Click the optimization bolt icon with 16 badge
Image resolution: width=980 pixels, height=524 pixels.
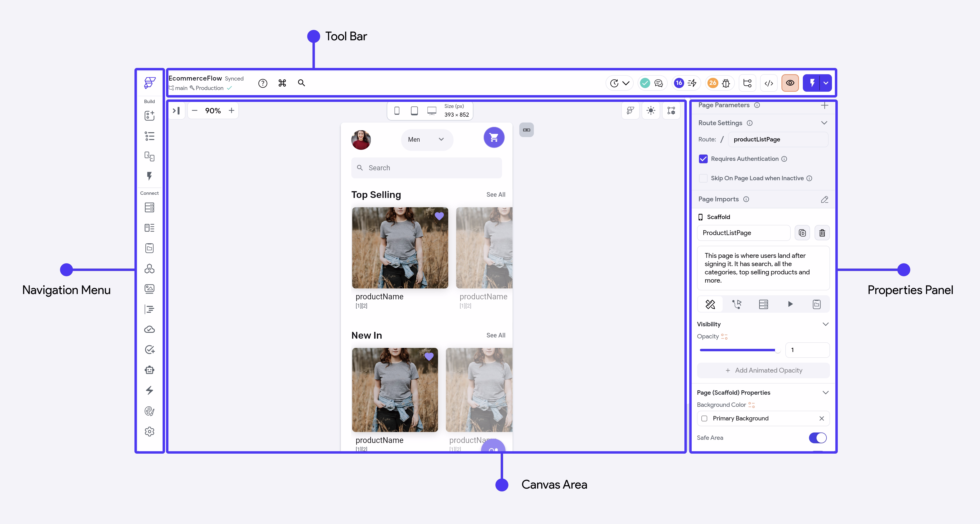coord(692,83)
